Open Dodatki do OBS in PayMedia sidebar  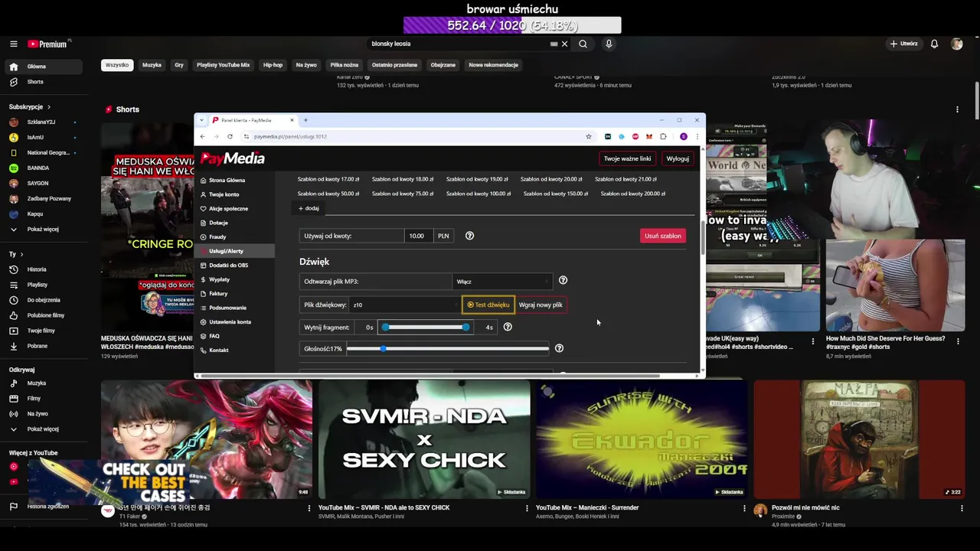click(234, 265)
